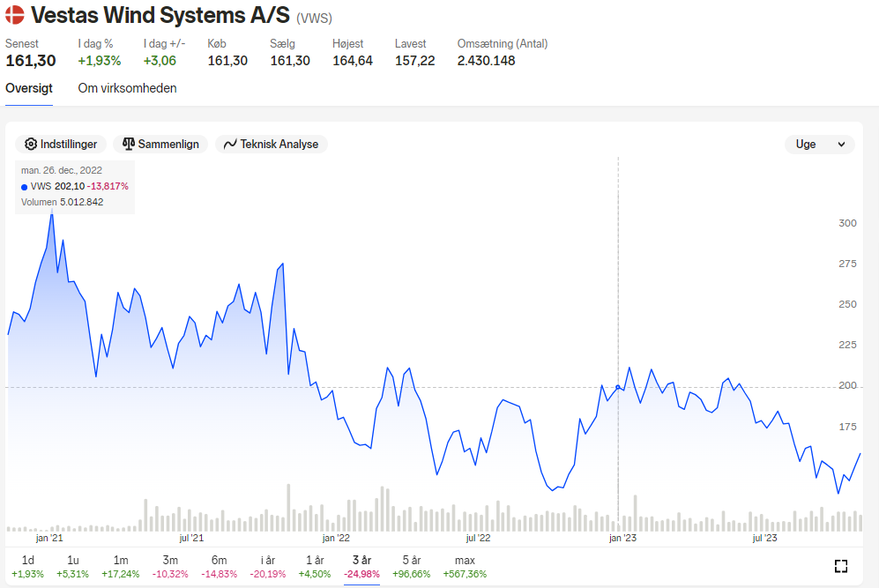Viewport: 879px width, 588px height.
Task: Select the i år time range
Action: click(x=268, y=567)
